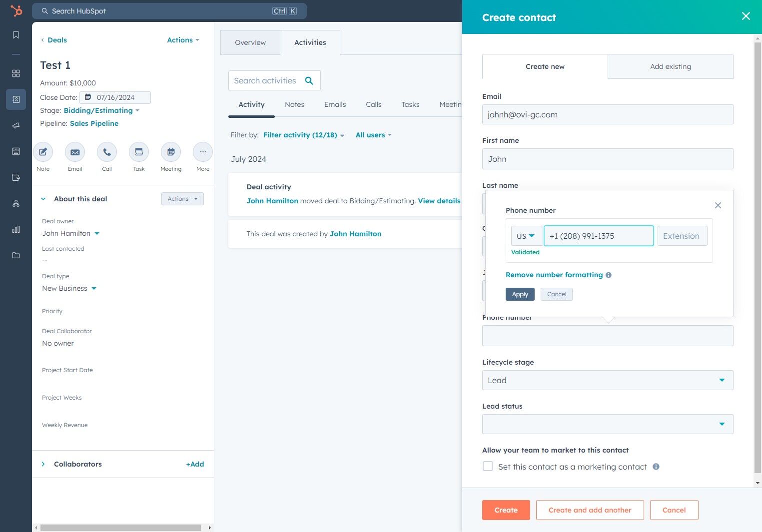Click Create and add another

590,510
